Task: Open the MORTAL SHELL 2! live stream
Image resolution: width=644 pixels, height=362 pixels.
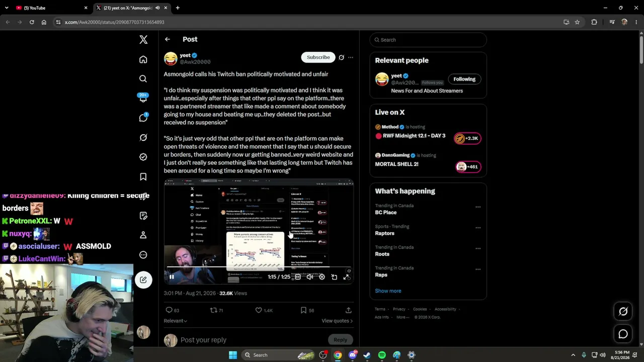Action: [428, 160]
